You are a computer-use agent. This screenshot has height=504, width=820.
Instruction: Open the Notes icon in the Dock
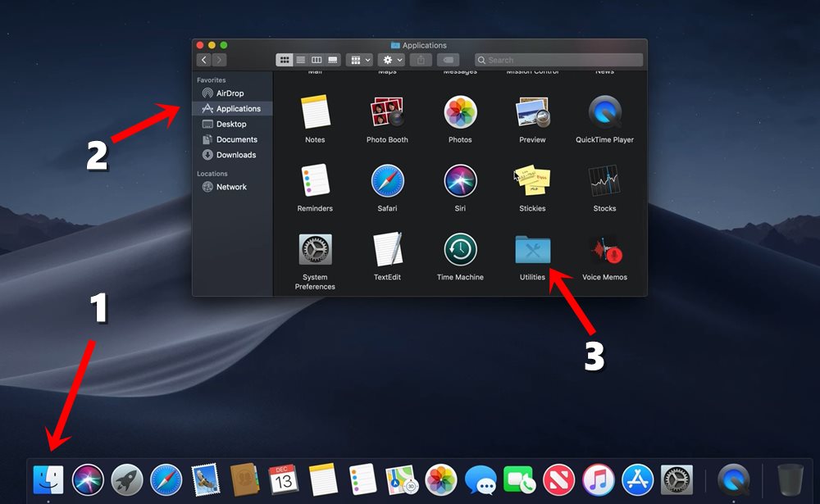(323, 479)
